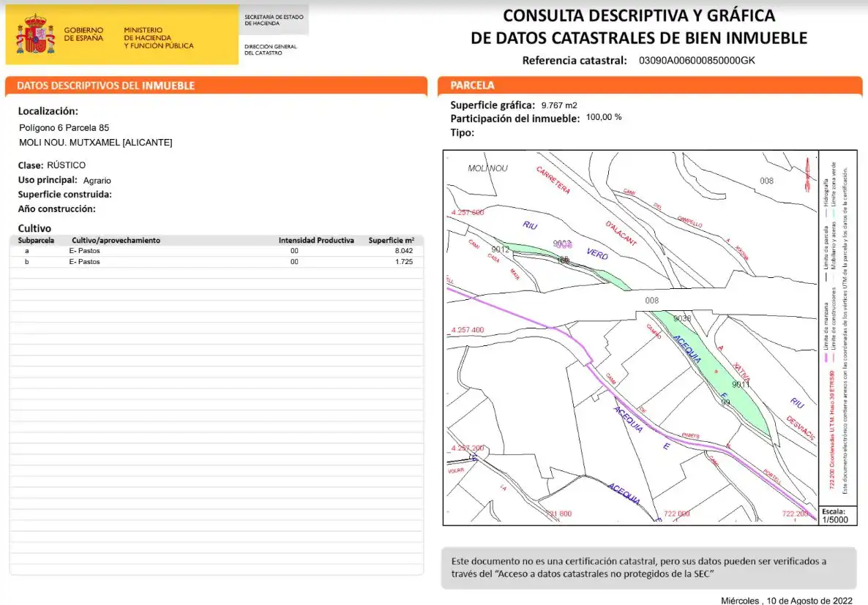Select participation value 100,00 %
The image size is (868, 605).
(603, 117)
